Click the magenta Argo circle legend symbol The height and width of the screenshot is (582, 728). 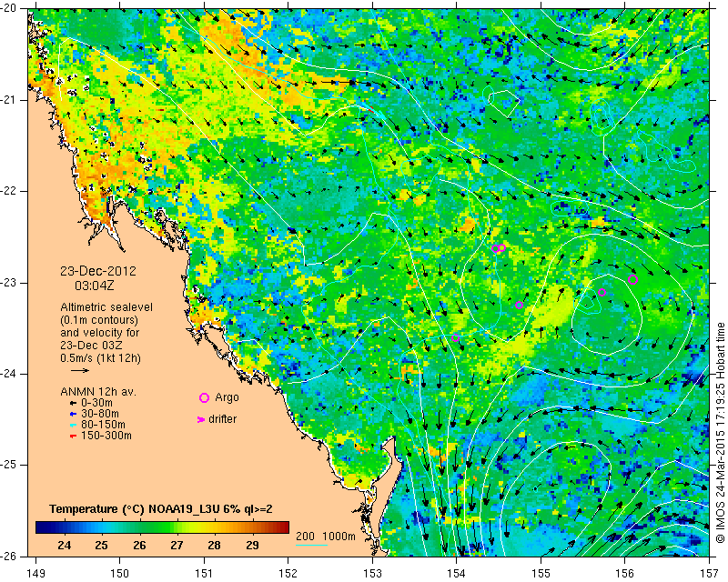[x=204, y=397]
